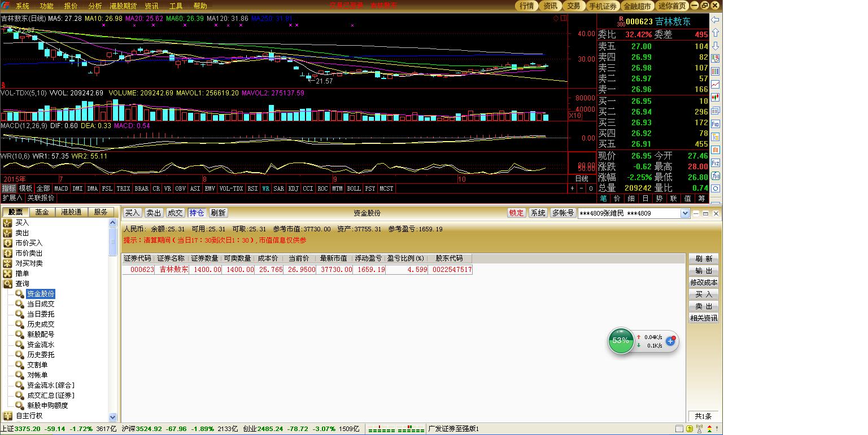868x435 pixels.
Task: Click the down arrow icon in right toolbar
Action: [x=716, y=46]
